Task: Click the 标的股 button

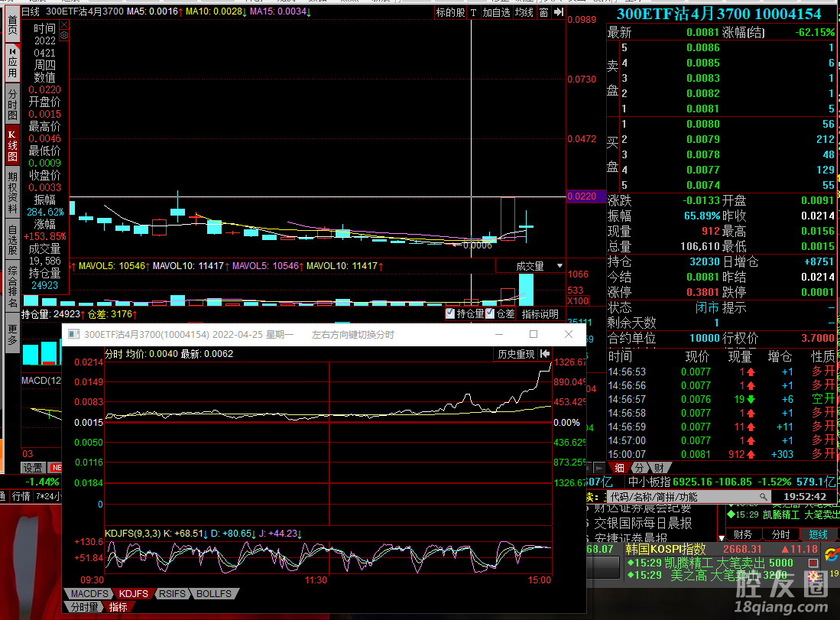Action: tap(449, 12)
